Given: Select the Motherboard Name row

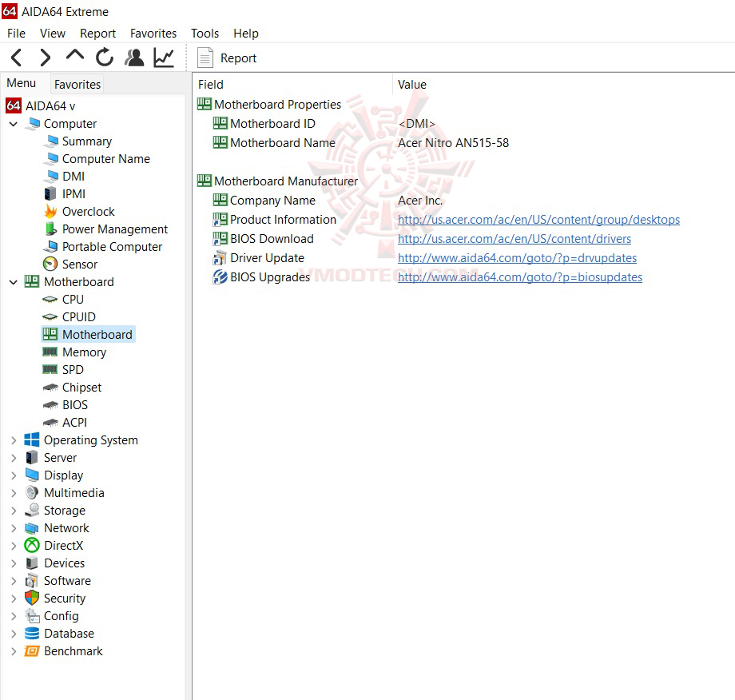Looking at the screenshot, I should pyautogui.click(x=283, y=143).
